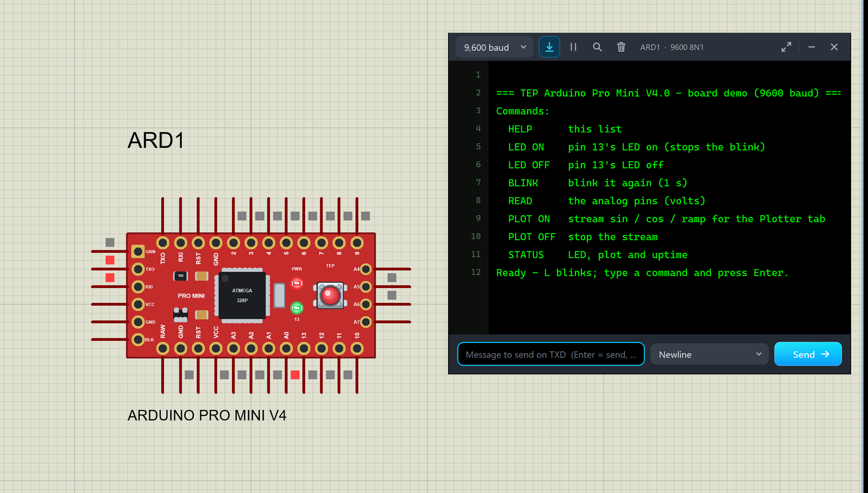This screenshot has height=493, width=868.
Task: Click the 'Commands:' line in terminal
Action: coord(523,111)
